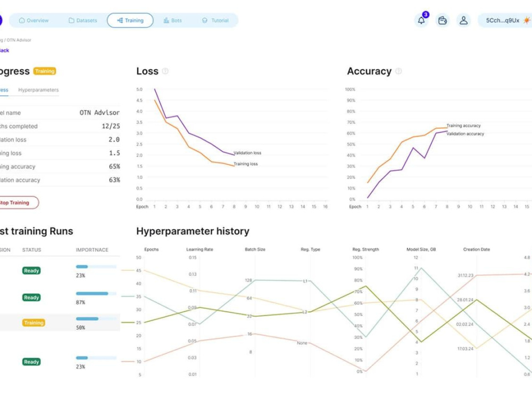Click the OTN Advisor breadcrumb
This screenshot has height=399, width=532.
[19, 40]
